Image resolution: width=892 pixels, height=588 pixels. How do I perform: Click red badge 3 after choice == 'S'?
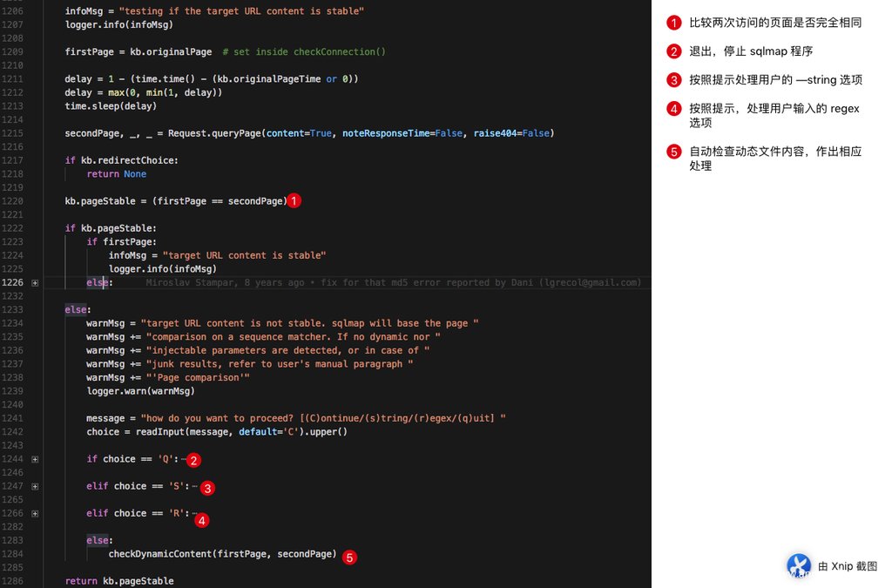[x=207, y=488]
